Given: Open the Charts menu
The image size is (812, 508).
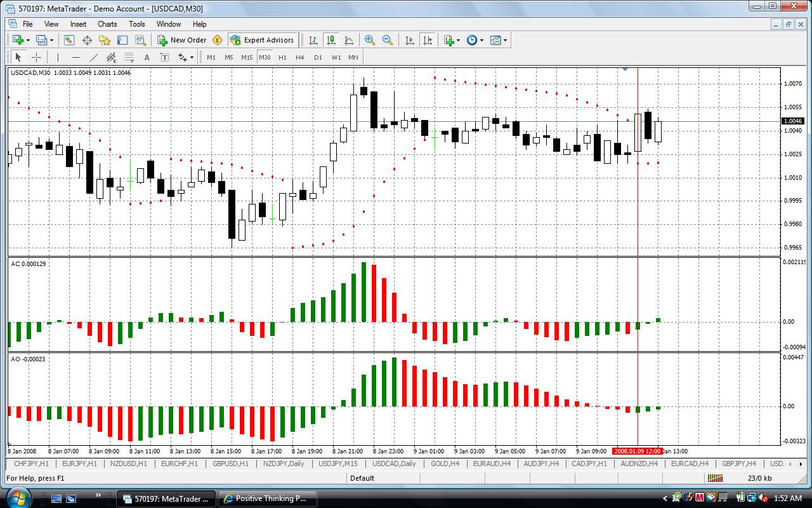Looking at the screenshot, I should (x=107, y=24).
